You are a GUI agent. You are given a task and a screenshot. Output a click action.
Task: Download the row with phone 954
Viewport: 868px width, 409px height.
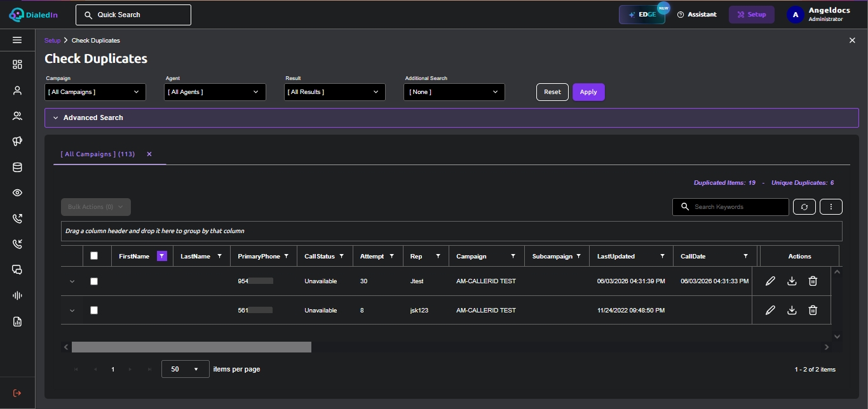tap(792, 281)
